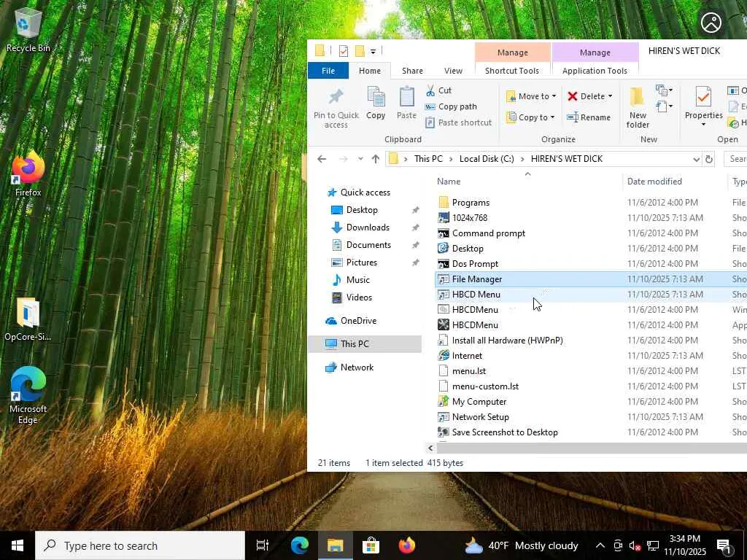Refresh the current folder view
Screen dimensions: 747x560
(x=709, y=159)
